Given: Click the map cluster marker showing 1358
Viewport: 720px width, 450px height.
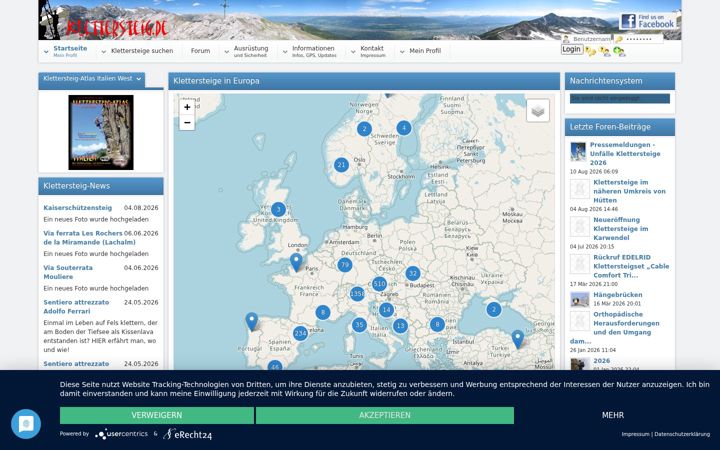Looking at the screenshot, I should click(x=357, y=293).
